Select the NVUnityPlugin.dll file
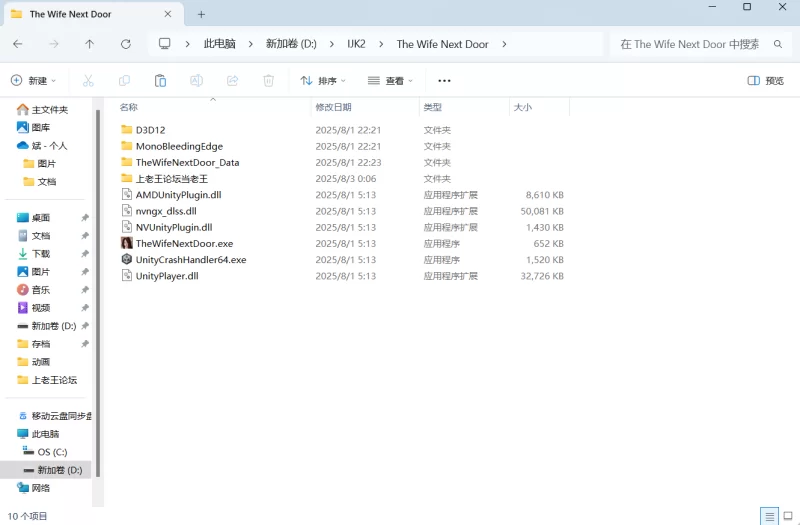The image size is (800, 525). pos(174,228)
